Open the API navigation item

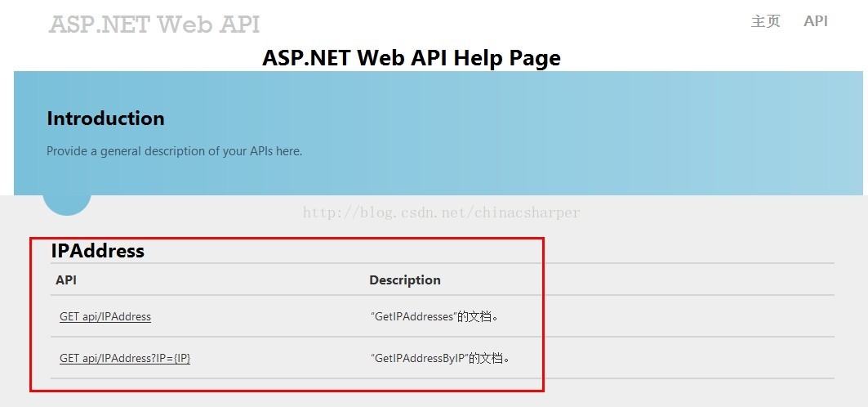click(816, 21)
